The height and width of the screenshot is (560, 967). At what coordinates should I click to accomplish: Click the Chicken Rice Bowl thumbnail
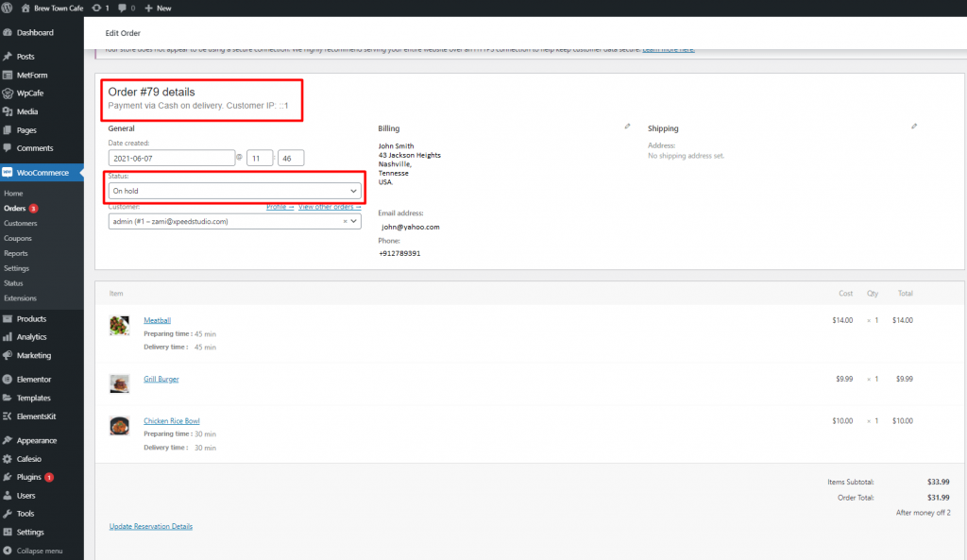pyautogui.click(x=120, y=426)
